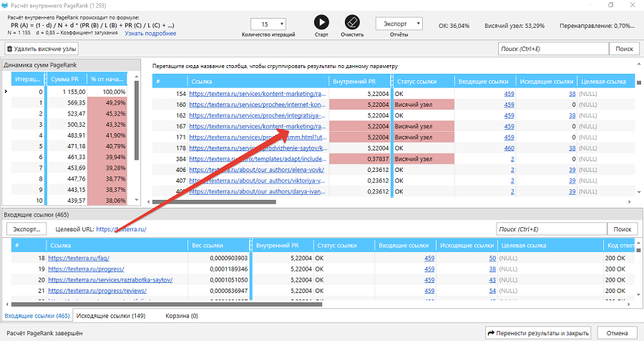Sort the top table by Ссылка column
644x341 pixels.
[x=258, y=82]
